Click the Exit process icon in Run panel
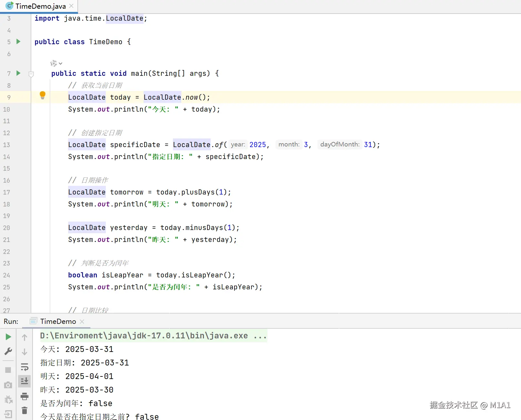Screen dimensions: 521x420 [x=8, y=414]
